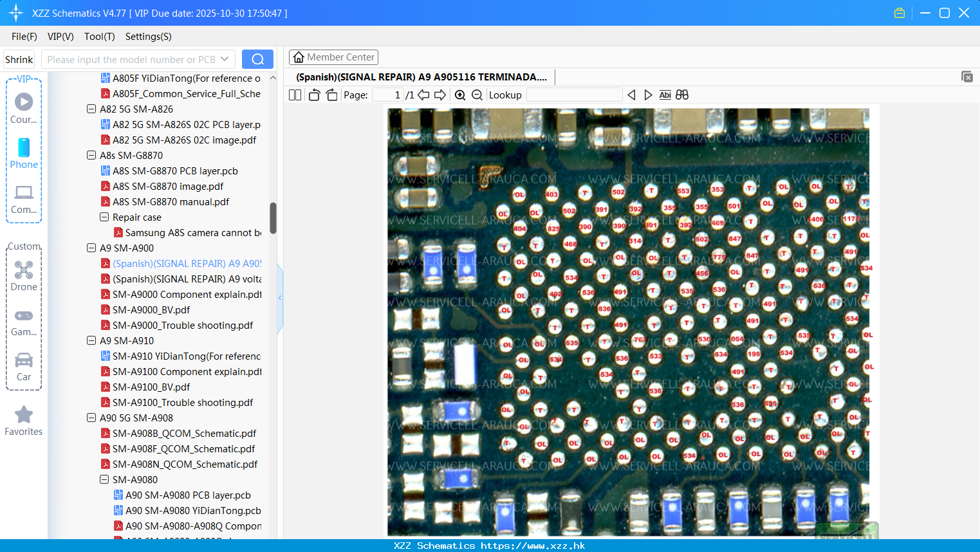Collapse the A9 SM-A910 folder
Viewport: 980px width, 552px height.
(x=91, y=341)
